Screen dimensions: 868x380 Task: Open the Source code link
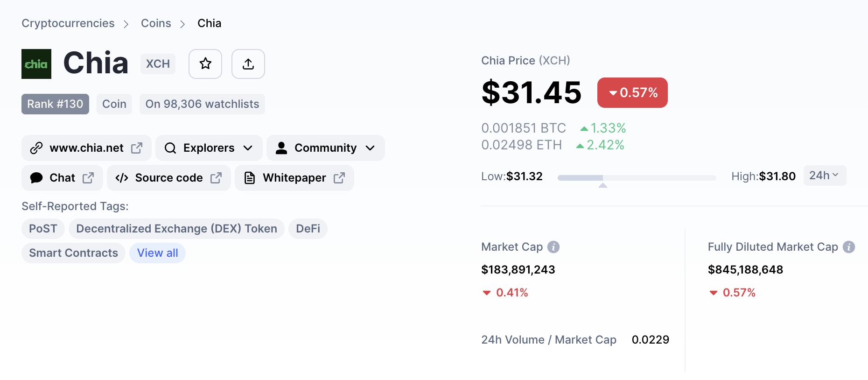pyautogui.click(x=168, y=178)
